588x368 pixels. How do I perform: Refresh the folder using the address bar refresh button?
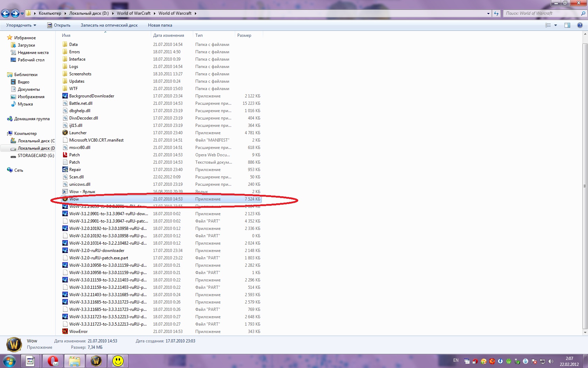coord(496,13)
